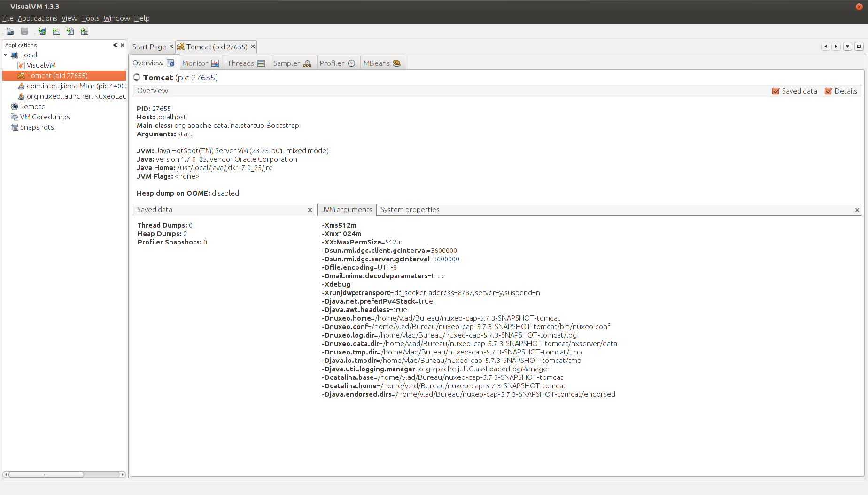Click the Add JMX Connection toolbar icon
868x495 pixels.
click(x=56, y=31)
